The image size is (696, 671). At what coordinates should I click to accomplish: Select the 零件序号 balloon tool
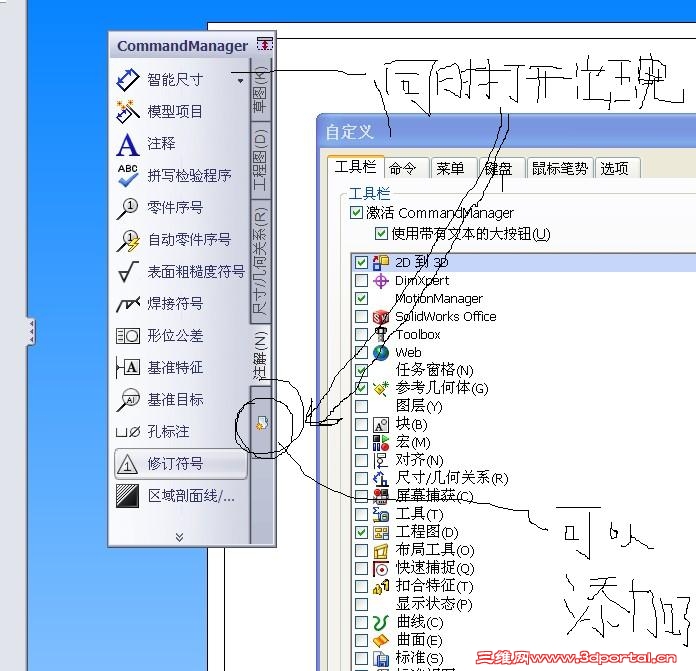160,208
